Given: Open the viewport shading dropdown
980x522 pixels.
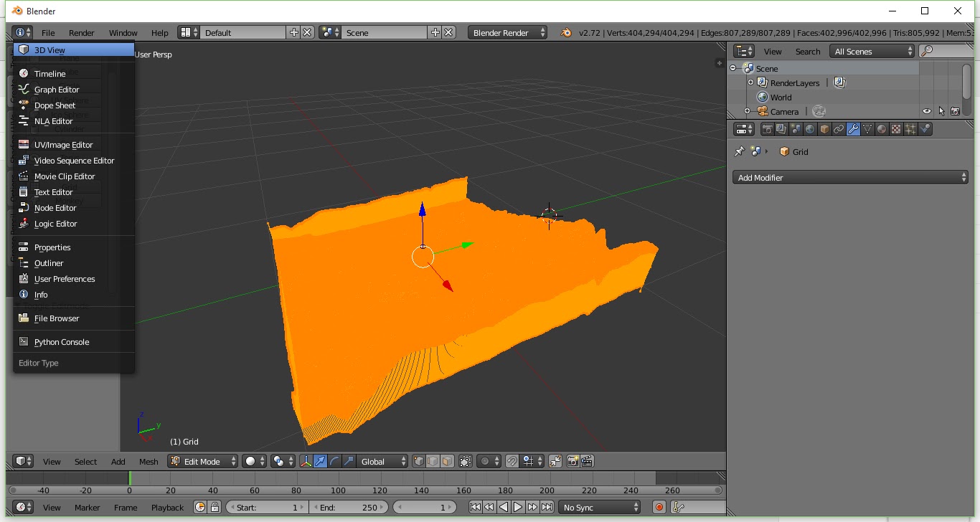Looking at the screenshot, I should pyautogui.click(x=255, y=461).
